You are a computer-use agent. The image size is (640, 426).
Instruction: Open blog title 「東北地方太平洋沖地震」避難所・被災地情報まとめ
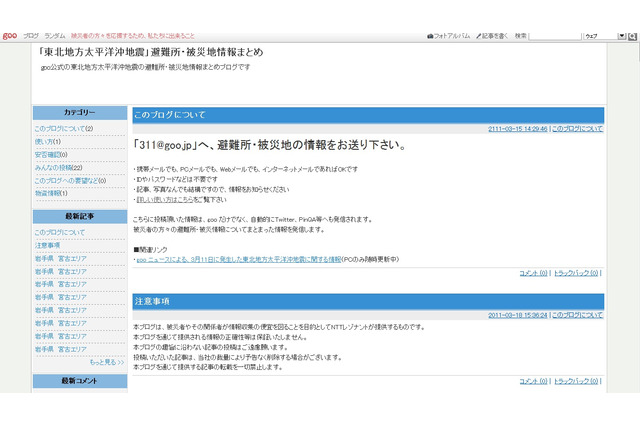150,52
